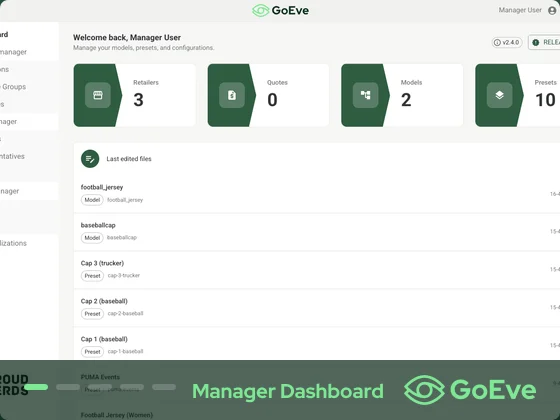Click the Preset tag under Cap 3 (trucker)
560x420 pixels.
[x=92, y=276]
